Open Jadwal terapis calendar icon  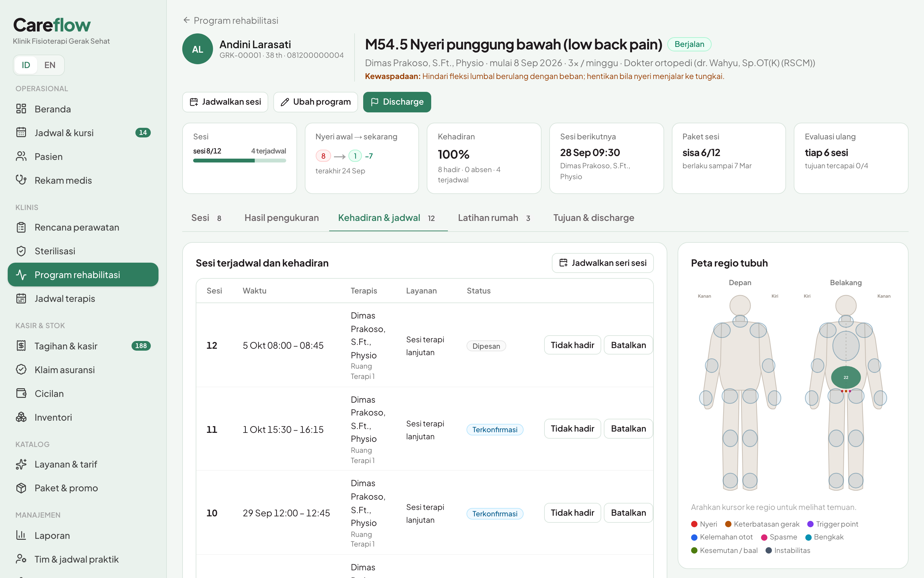click(x=21, y=299)
